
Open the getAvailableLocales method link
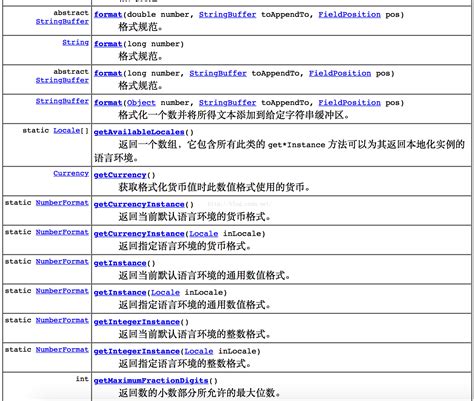[x=139, y=132]
